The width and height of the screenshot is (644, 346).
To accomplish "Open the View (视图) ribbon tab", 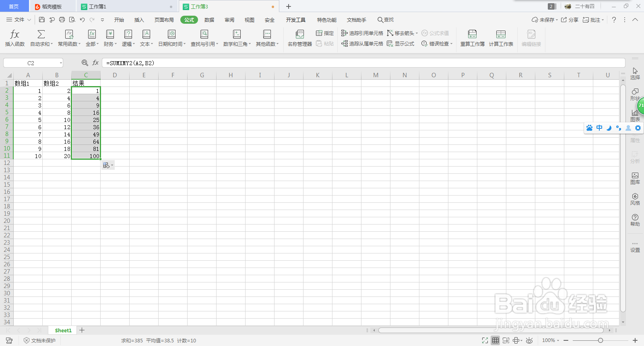I will click(249, 20).
